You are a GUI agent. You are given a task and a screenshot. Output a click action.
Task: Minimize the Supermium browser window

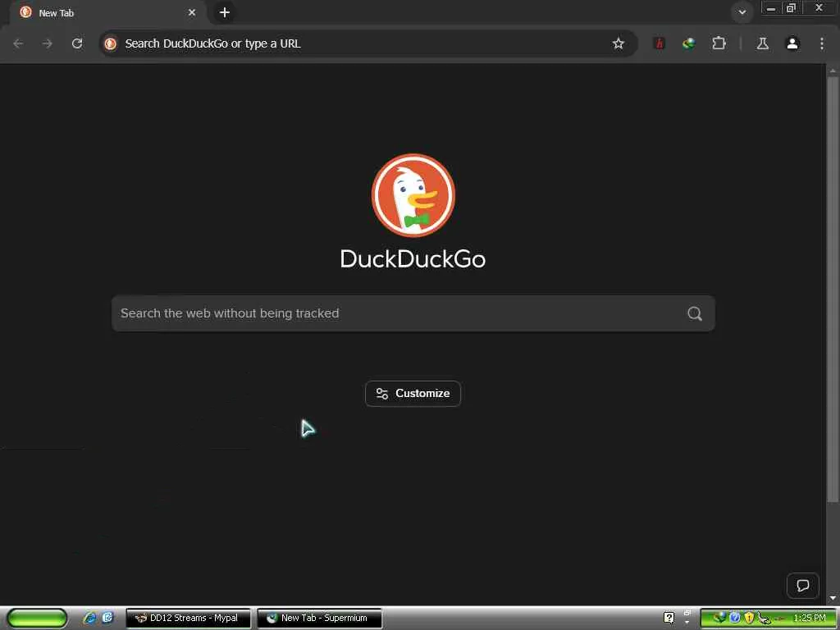(771, 7)
